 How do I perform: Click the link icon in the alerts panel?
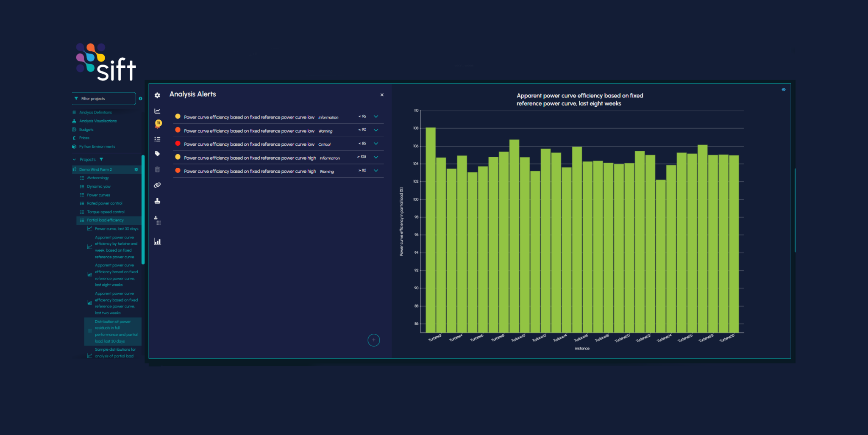157,185
